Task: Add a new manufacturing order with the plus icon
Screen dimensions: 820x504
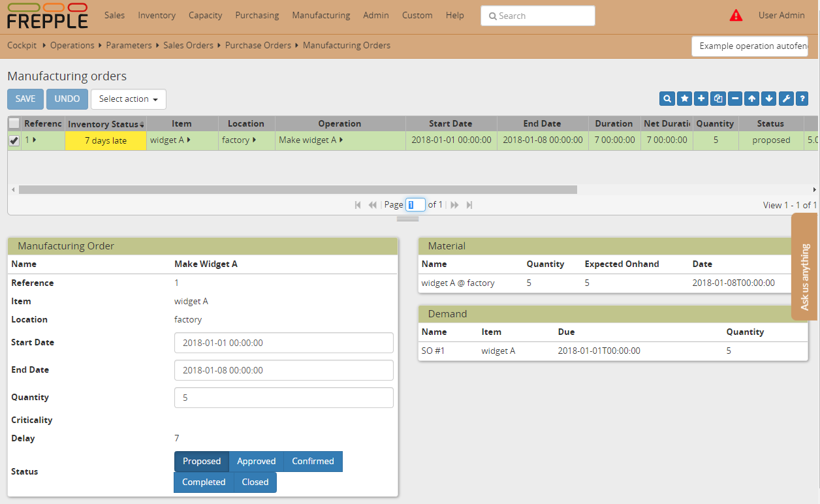Action: coord(701,99)
